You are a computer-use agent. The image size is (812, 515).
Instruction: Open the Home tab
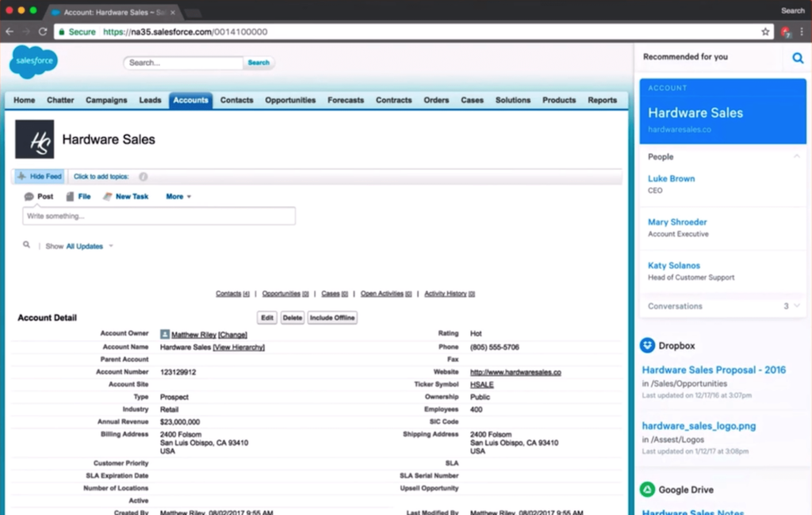coord(25,100)
